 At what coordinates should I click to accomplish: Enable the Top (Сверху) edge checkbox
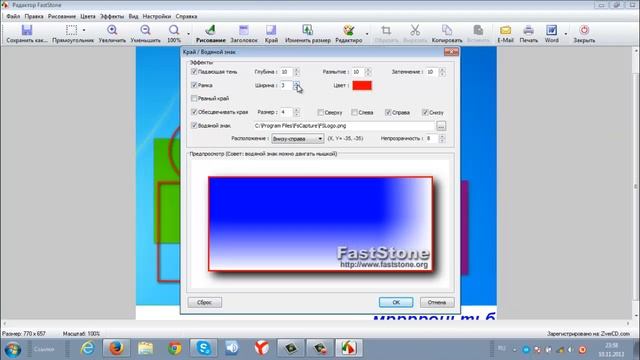320,112
